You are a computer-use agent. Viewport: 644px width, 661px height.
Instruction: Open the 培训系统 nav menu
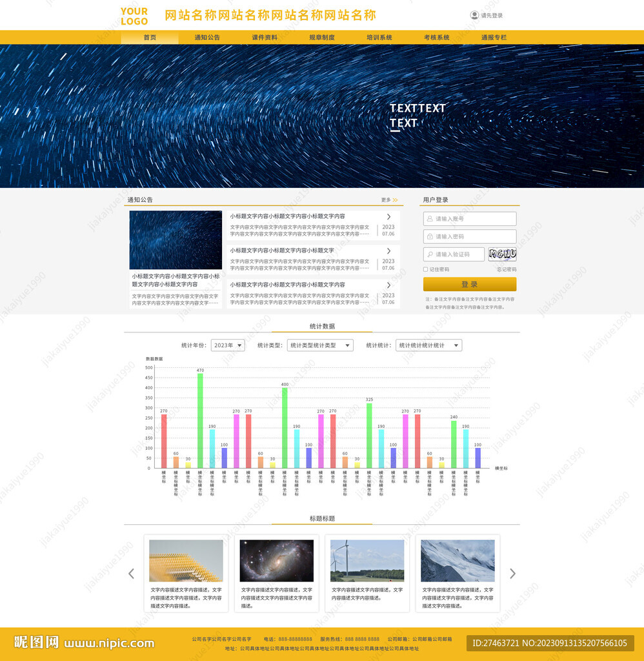coord(379,37)
